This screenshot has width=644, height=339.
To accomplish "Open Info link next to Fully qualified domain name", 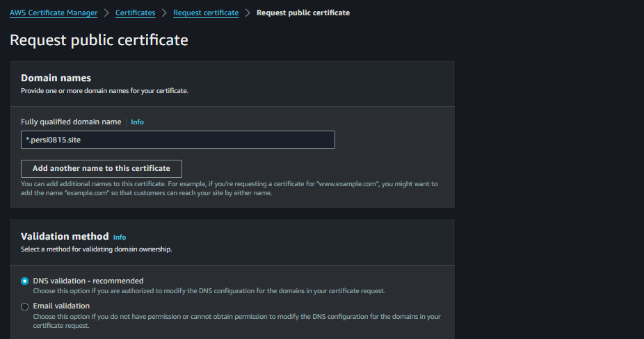I will [137, 122].
